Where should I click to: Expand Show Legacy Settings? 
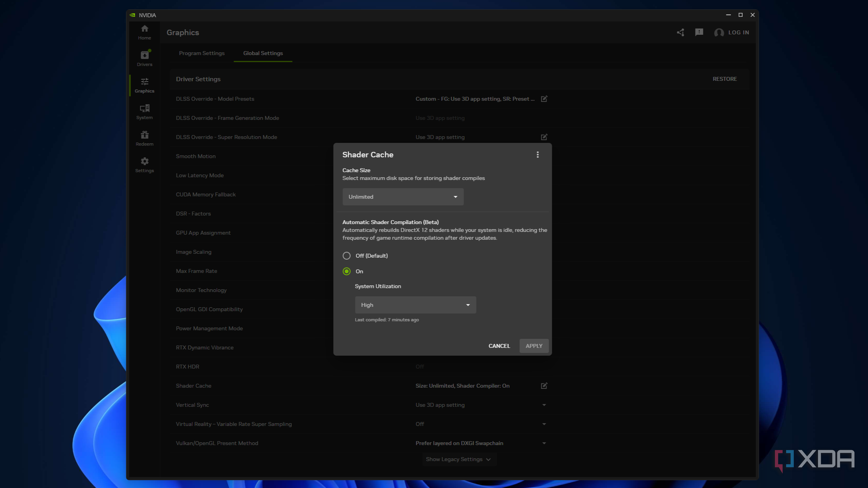pos(459,459)
